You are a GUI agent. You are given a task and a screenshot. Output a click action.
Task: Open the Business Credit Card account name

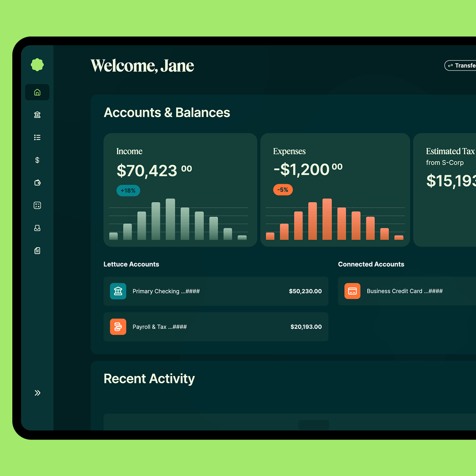(405, 291)
